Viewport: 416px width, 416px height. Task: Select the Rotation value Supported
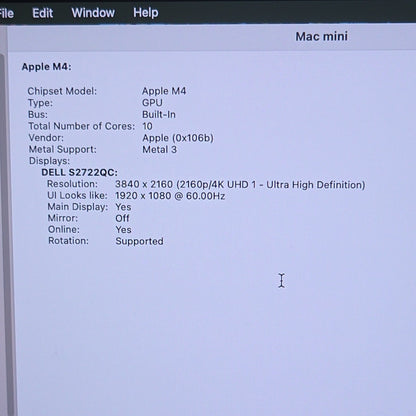point(139,241)
